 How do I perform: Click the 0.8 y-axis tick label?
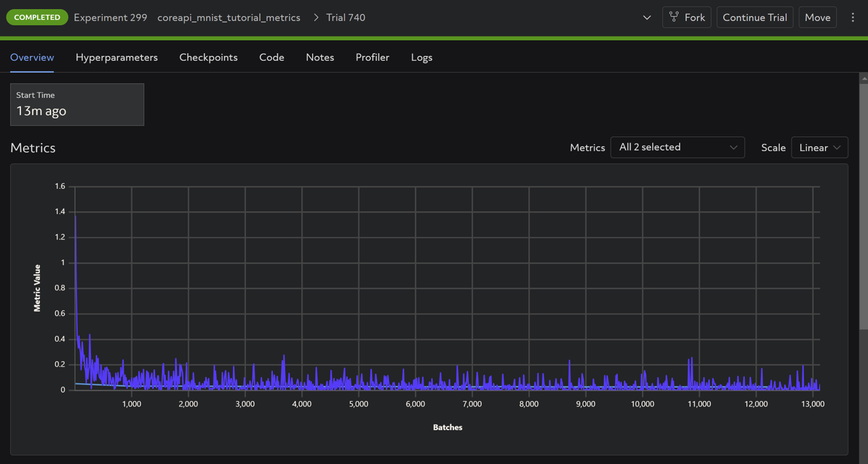(60, 288)
